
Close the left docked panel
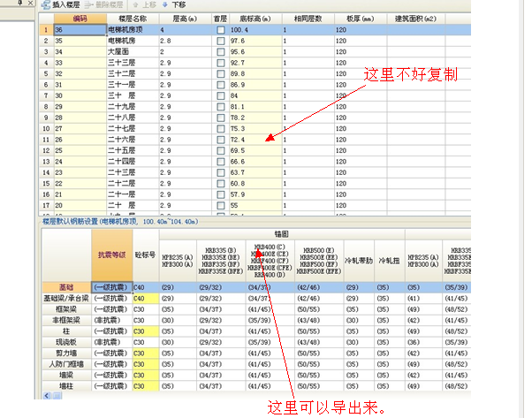point(31,3)
